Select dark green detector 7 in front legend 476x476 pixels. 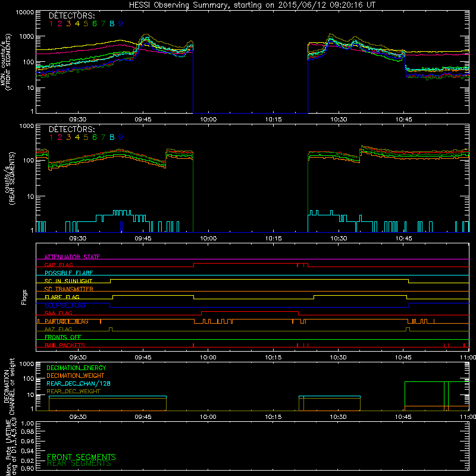tap(103, 24)
